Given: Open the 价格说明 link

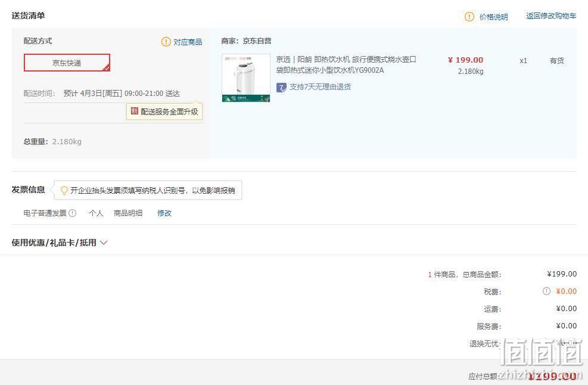Looking at the screenshot, I should (493, 17).
